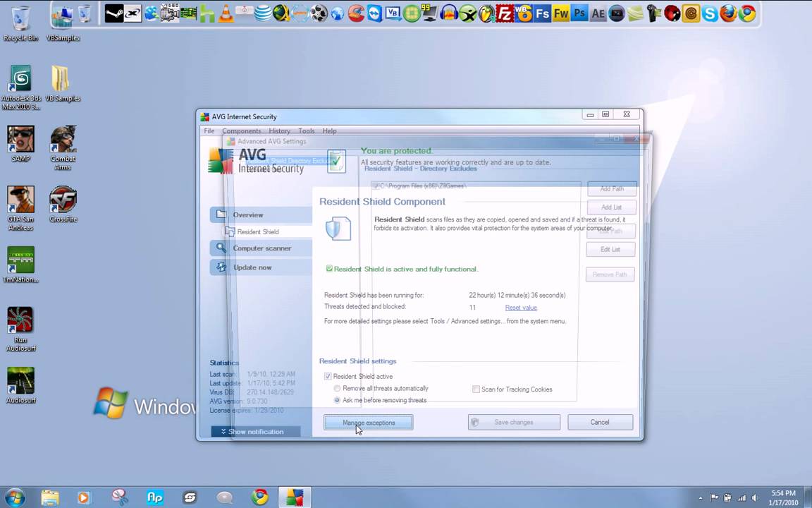This screenshot has height=508, width=812.
Task: Expand Show notification panel in AVG
Action: tap(256, 431)
